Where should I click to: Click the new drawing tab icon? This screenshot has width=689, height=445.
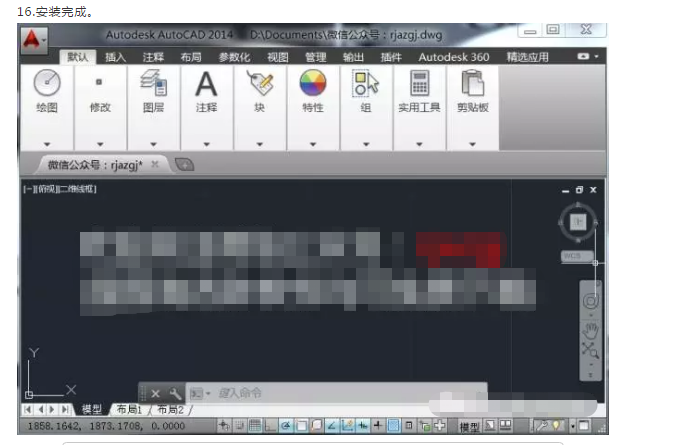(185, 165)
